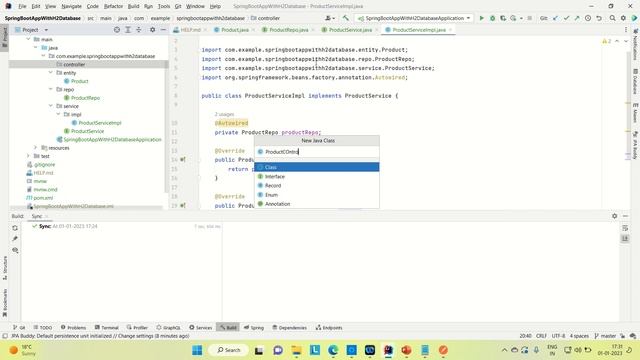Open Microsoft Edge from taskbar
The image size is (640, 360).
click(333, 350)
